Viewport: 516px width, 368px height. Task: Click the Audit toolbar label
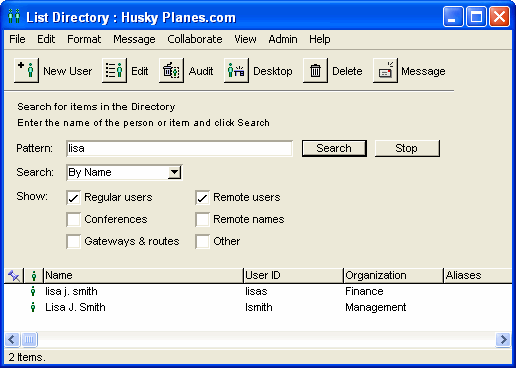(201, 71)
